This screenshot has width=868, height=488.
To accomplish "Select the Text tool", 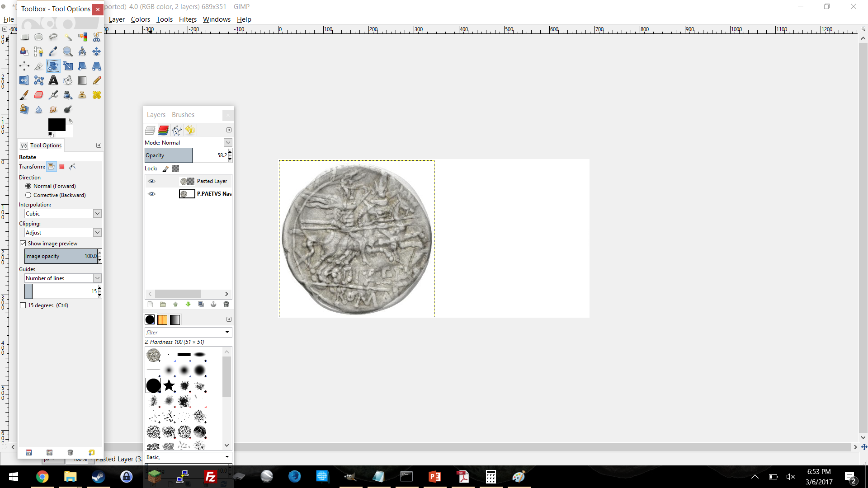I will click(x=53, y=80).
